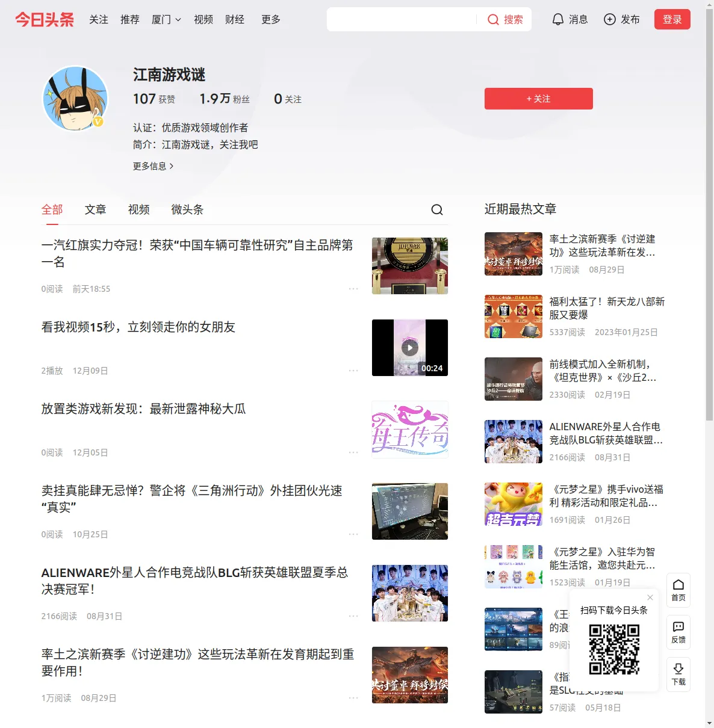Open 视频 in top navigation
Screen dimensions: 714x728
pos(203,19)
